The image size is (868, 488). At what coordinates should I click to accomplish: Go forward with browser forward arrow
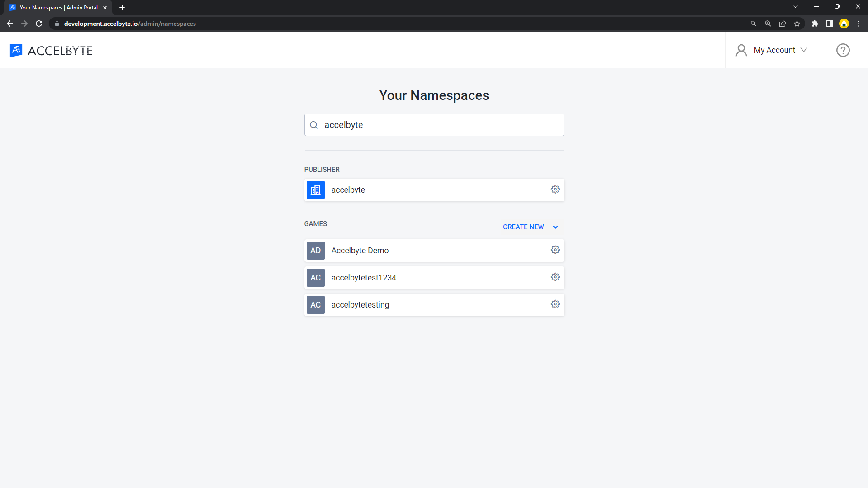point(24,24)
